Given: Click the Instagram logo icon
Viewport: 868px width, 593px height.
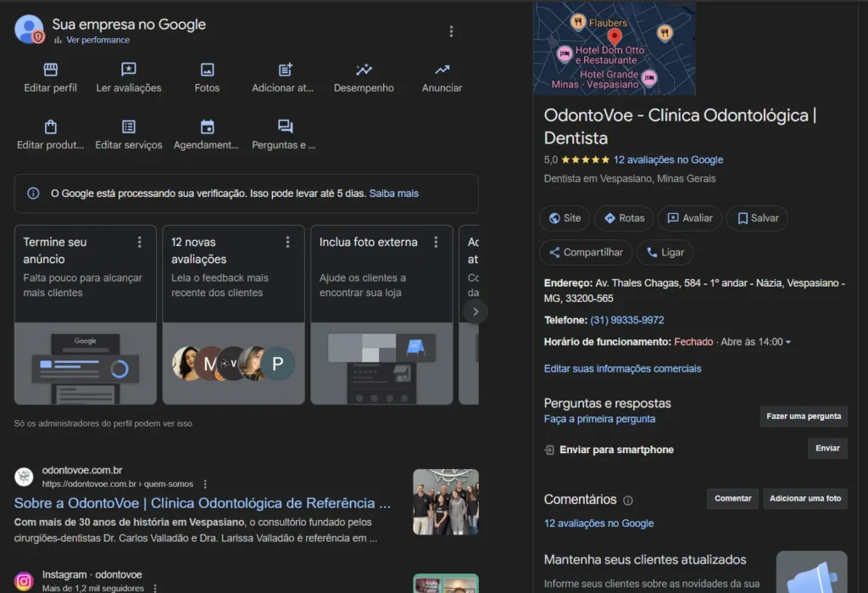Looking at the screenshot, I should 24,581.
